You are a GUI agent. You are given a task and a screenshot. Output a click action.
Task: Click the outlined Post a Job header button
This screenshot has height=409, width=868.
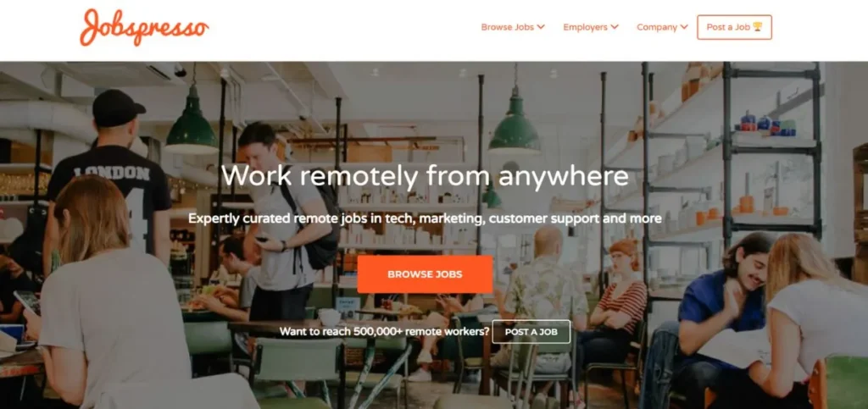tap(734, 27)
